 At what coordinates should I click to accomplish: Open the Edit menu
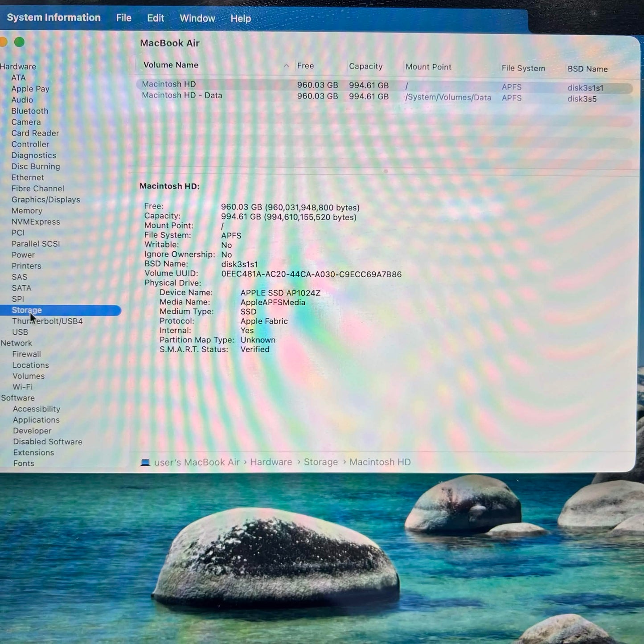coord(156,18)
